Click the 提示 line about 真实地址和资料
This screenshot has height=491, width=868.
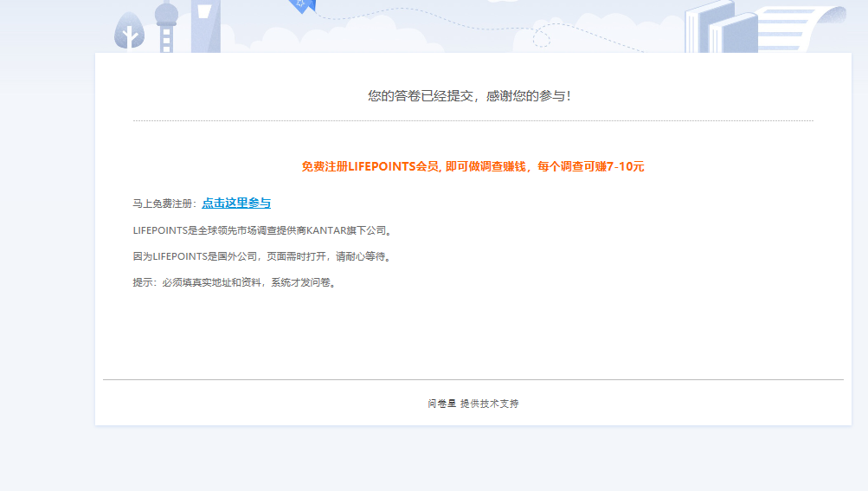pyautogui.click(x=235, y=282)
